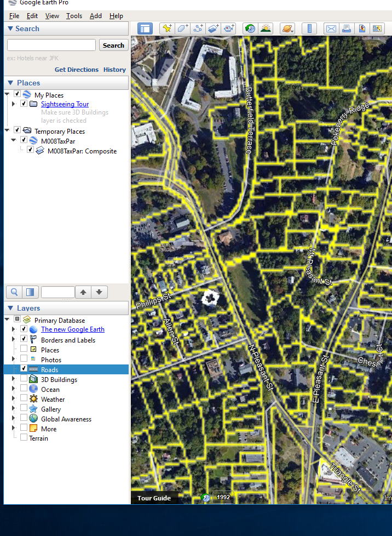Enable the Terrain layer checkbox
The height and width of the screenshot is (536, 392).
24,437
